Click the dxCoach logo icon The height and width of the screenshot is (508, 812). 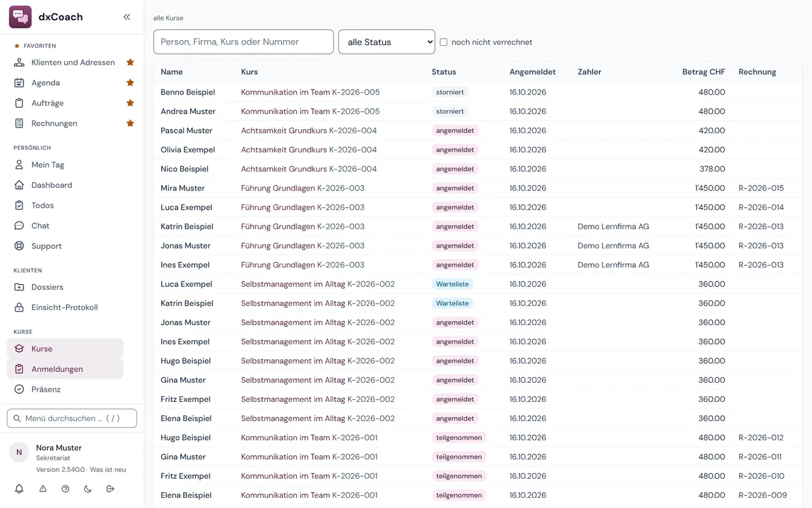pyautogui.click(x=20, y=17)
